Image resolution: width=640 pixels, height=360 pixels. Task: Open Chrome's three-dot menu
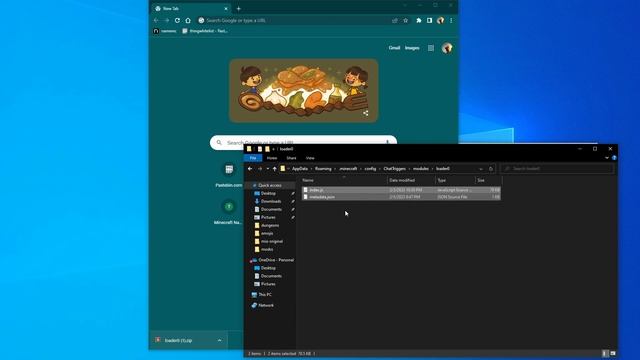451,20
